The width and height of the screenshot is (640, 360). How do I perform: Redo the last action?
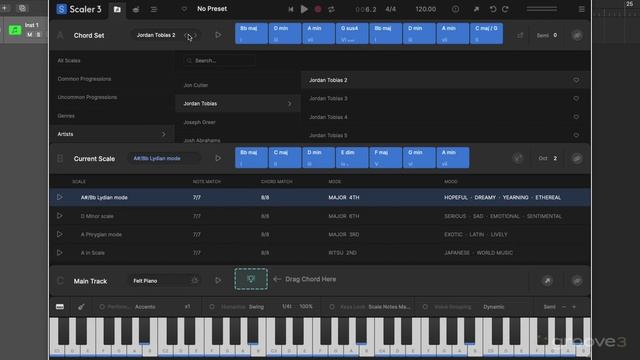coord(505,9)
